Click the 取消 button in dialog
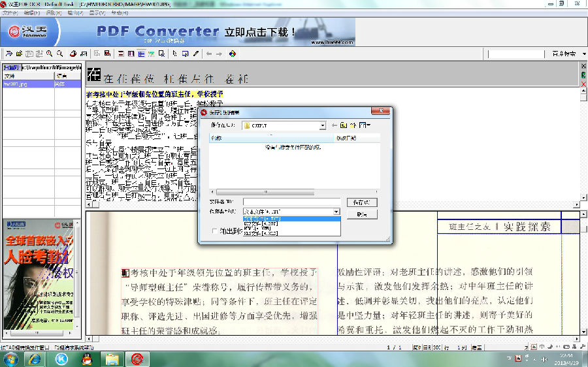This screenshot has height=367, width=588. (x=361, y=214)
